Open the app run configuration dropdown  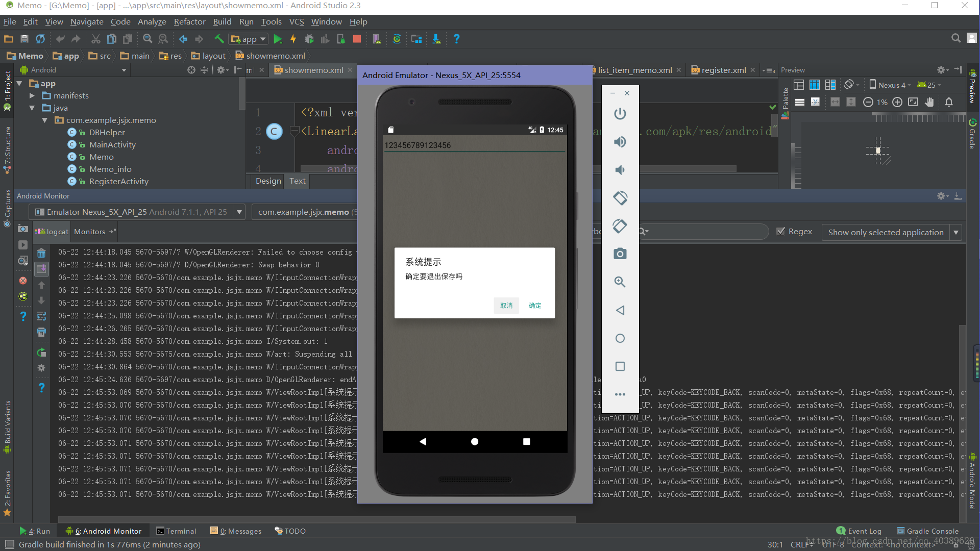point(249,39)
